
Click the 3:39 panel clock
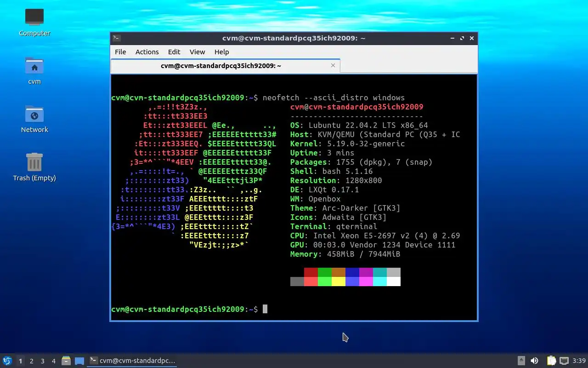579,361
